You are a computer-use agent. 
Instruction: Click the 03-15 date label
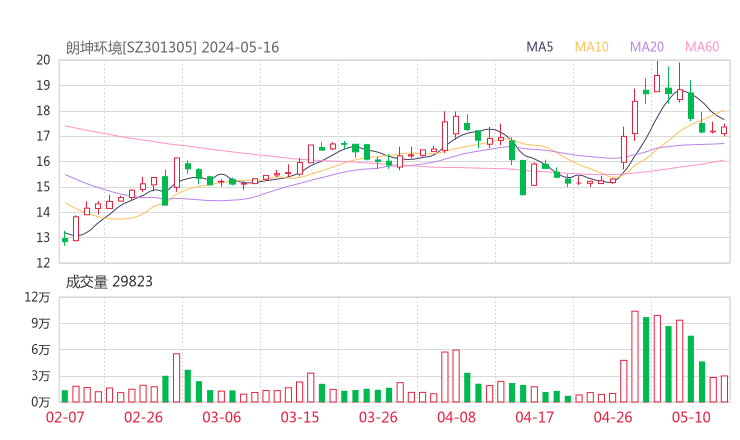300,417
